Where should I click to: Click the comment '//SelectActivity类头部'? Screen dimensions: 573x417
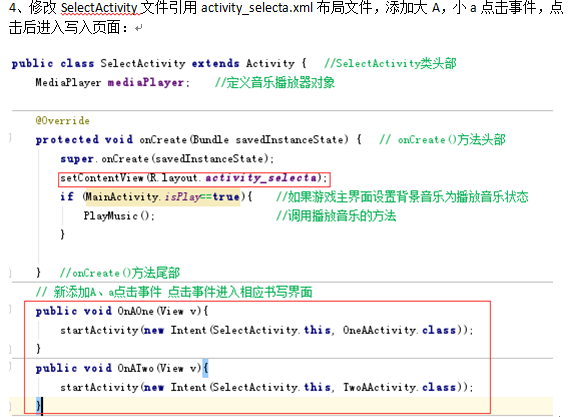[390, 64]
